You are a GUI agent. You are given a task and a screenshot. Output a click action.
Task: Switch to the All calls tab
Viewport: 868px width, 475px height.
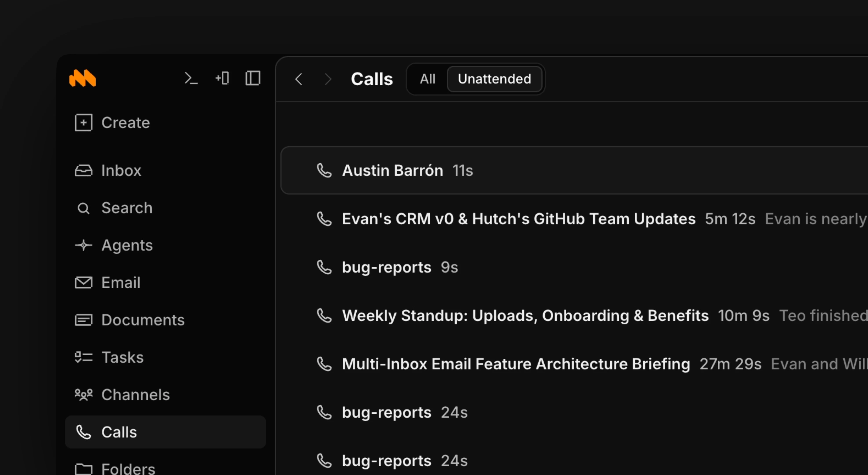pos(428,79)
